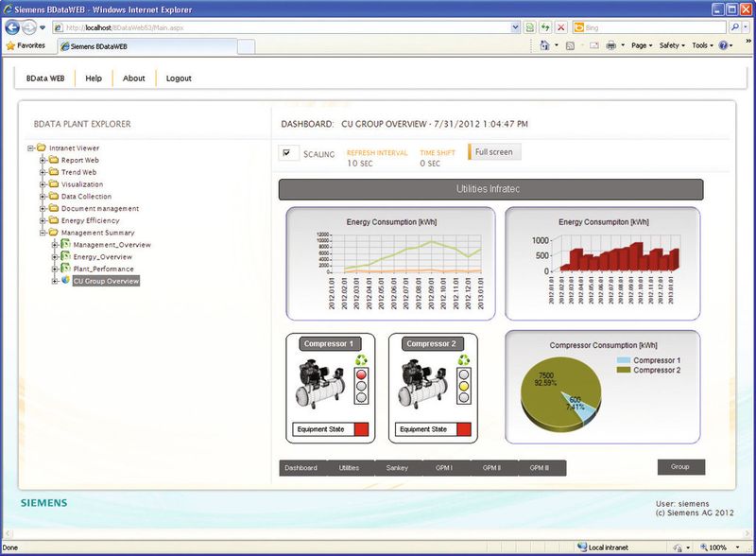Open the Safety menu dropdown
Image resolution: width=756 pixels, height=556 pixels.
[672, 45]
